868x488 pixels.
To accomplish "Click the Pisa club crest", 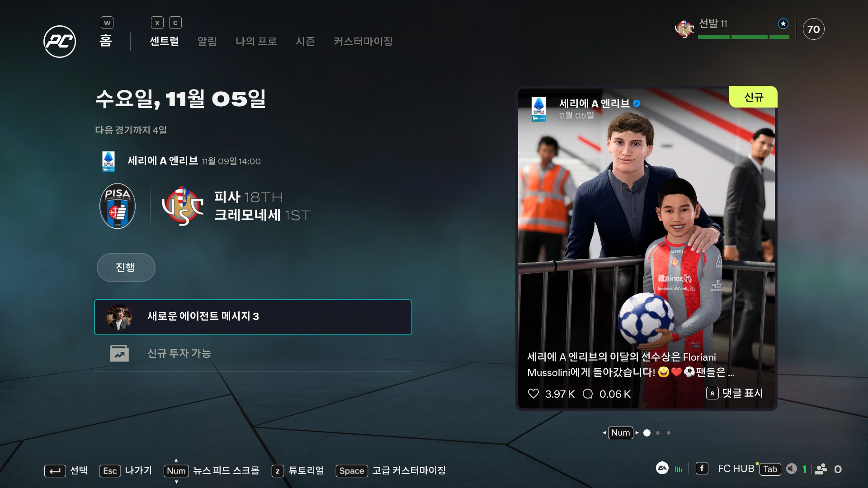I will point(118,206).
